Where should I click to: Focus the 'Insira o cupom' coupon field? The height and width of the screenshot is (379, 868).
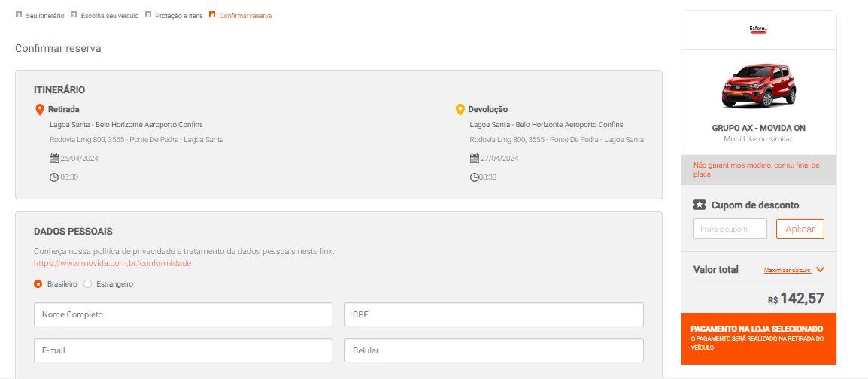click(730, 229)
